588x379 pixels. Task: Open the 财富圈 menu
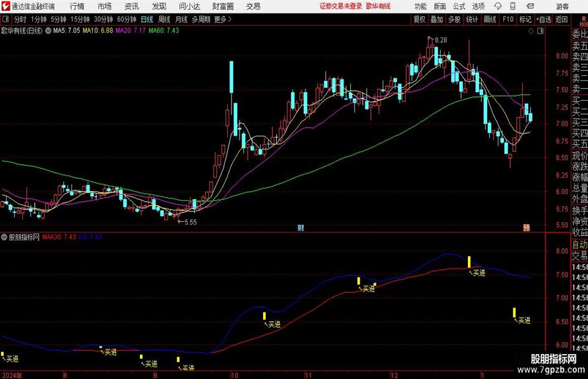[x=223, y=6]
